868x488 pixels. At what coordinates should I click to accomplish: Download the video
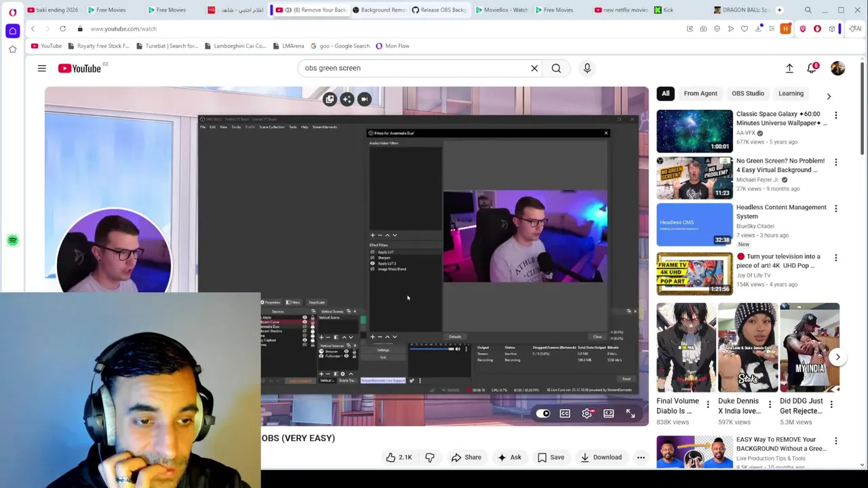601,457
